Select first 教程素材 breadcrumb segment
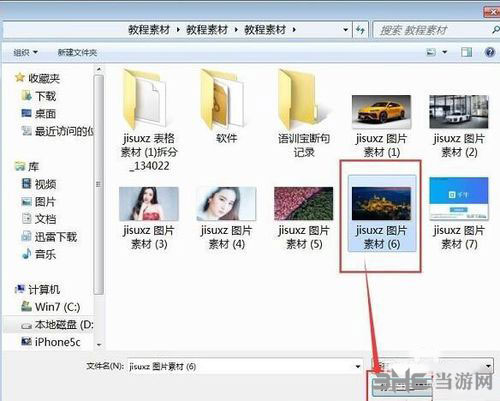 tap(149, 30)
